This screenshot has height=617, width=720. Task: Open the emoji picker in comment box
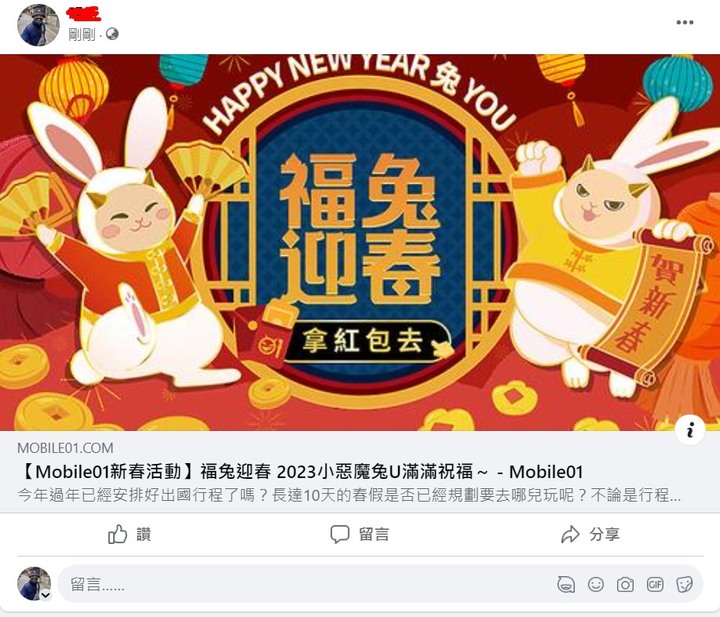pos(596,584)
